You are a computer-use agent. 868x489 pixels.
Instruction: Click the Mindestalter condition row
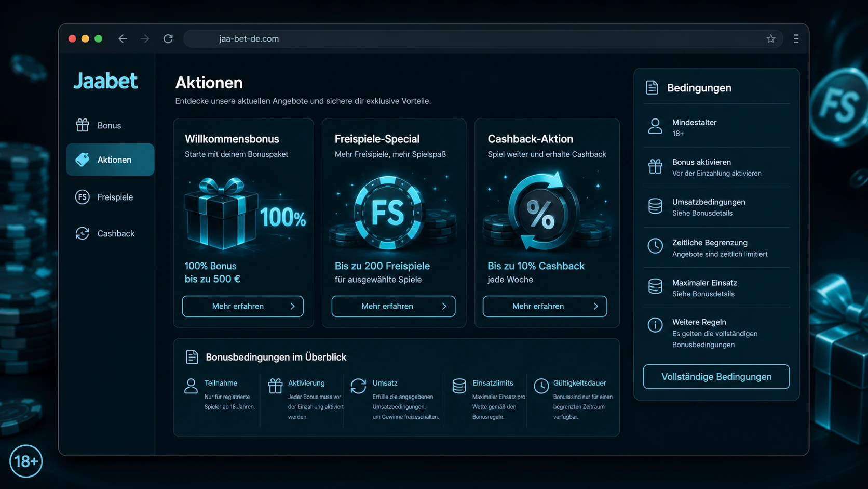[x=716, y=127]
